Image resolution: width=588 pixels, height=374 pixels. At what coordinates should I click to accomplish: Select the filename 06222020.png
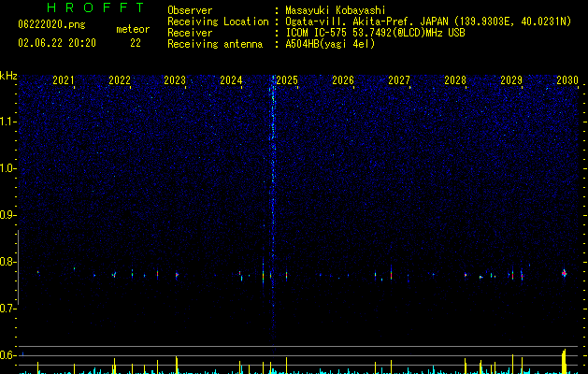click(51, 25)
